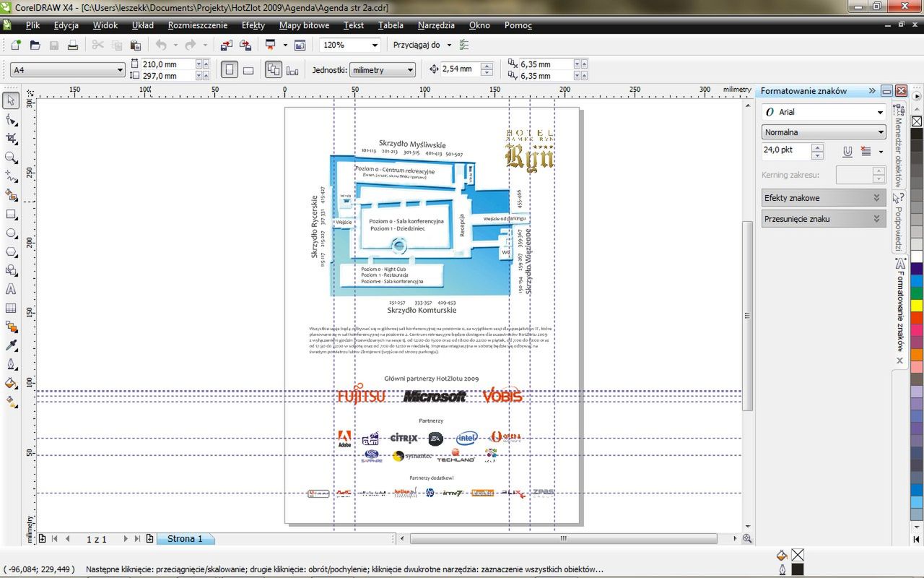Increase font size with up spinner
924x578 pixels.
coord(817,147)
